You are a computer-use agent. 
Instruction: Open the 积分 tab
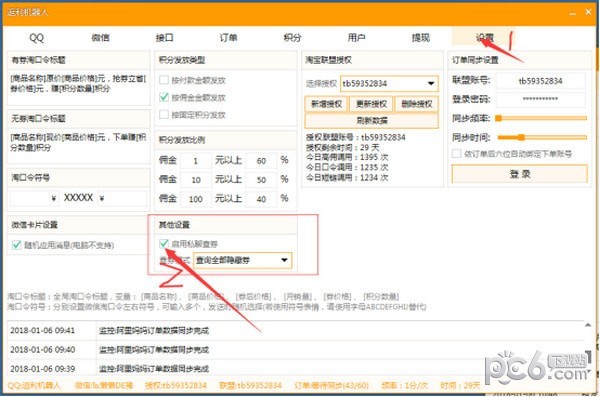(x=292, y=38)
